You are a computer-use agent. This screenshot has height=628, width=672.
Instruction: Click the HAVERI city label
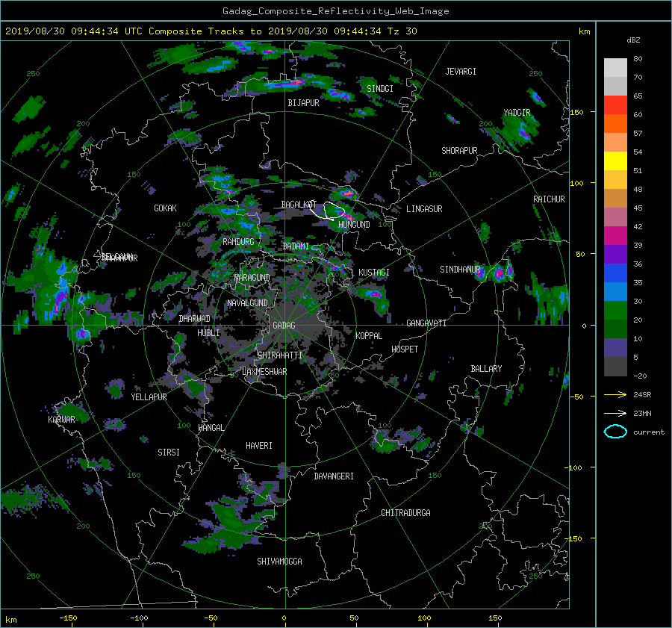click(259, 446)
